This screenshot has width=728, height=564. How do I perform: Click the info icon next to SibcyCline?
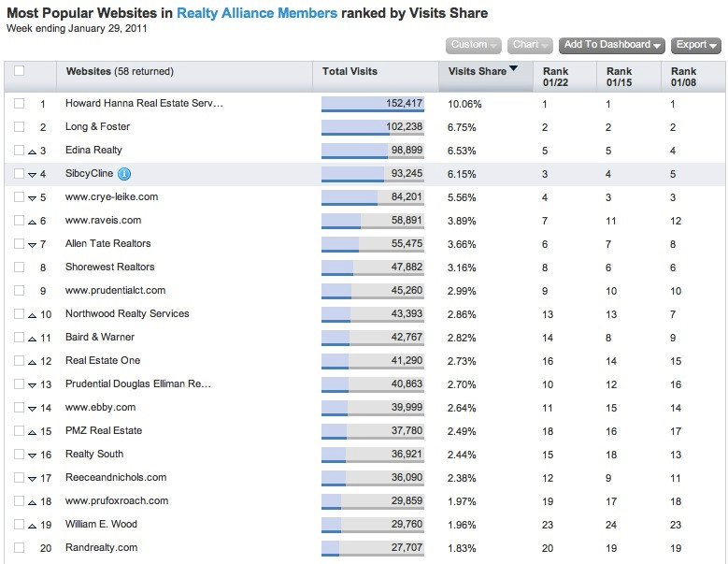[x=124, y=174]
